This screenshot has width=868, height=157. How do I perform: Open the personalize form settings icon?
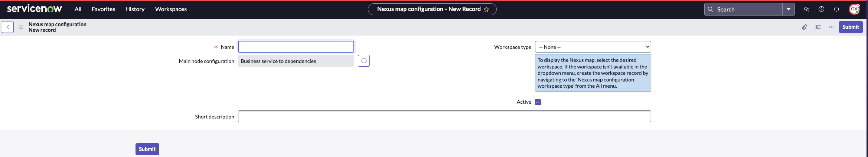click(818, 27)
